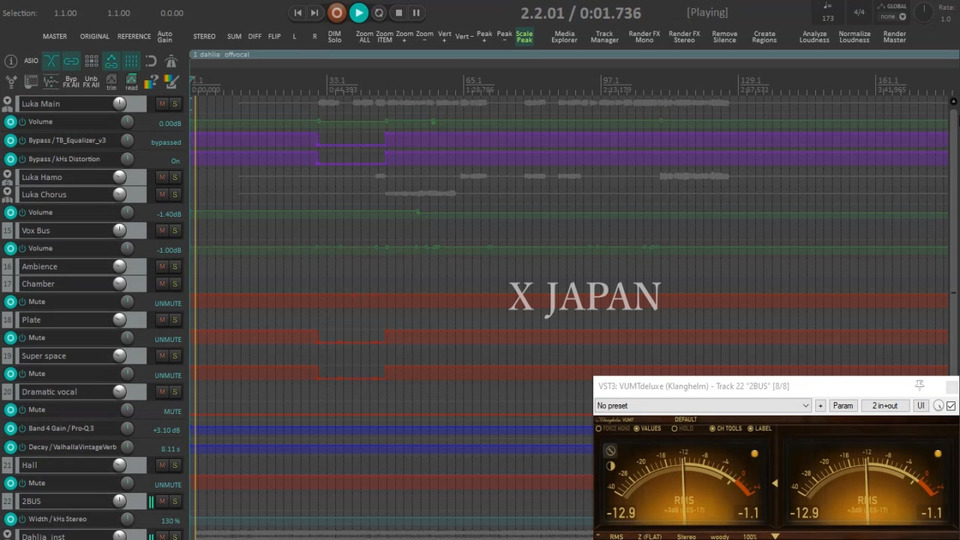Click woody skin selector at VUMT bottom
The image size is (960, 540).
click(719, 537)
